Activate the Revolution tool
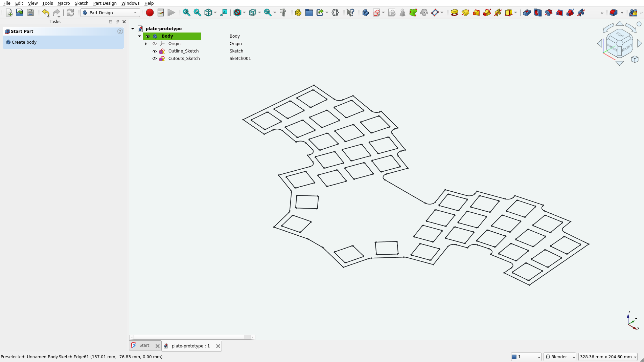The image size is (644, 362). click(466, 13)
